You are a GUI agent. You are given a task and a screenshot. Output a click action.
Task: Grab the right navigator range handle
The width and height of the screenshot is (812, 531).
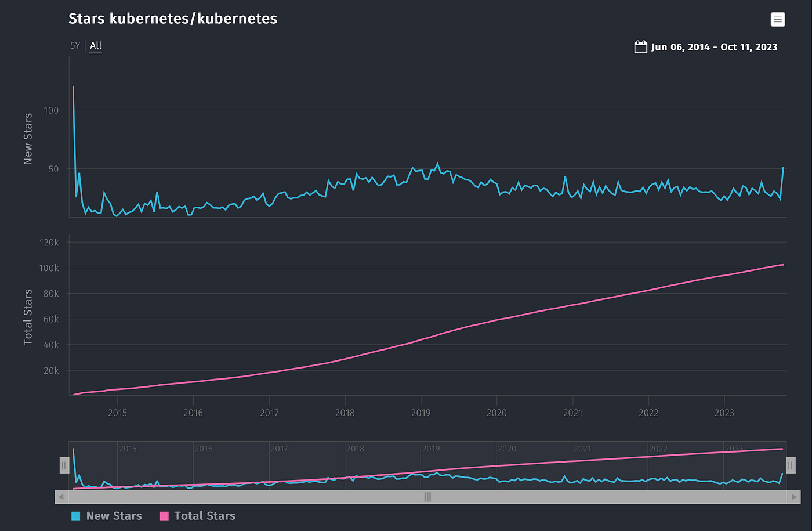[791, 465]
